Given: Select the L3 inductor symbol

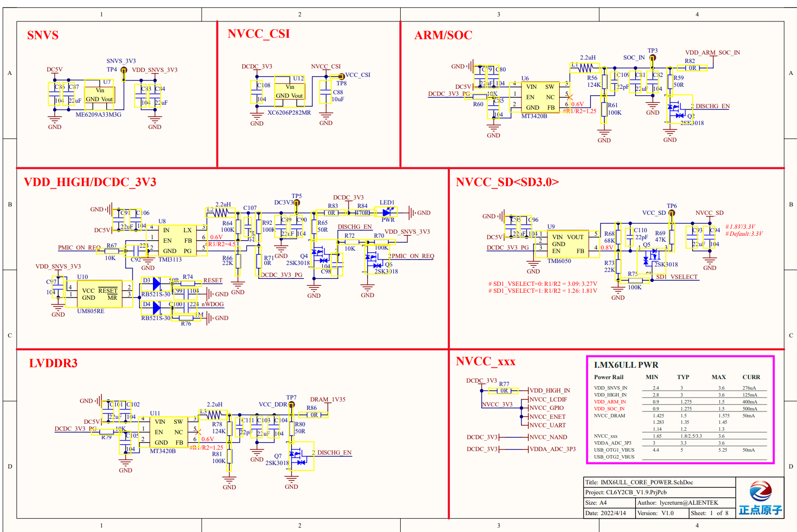Looking at the screenshot, I should pos(214,414).
